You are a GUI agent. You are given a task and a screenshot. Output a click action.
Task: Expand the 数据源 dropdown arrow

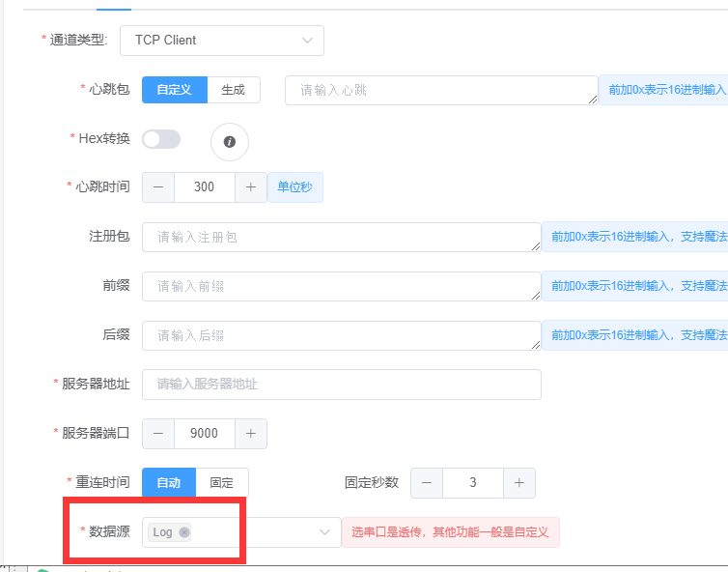(323, 532)
